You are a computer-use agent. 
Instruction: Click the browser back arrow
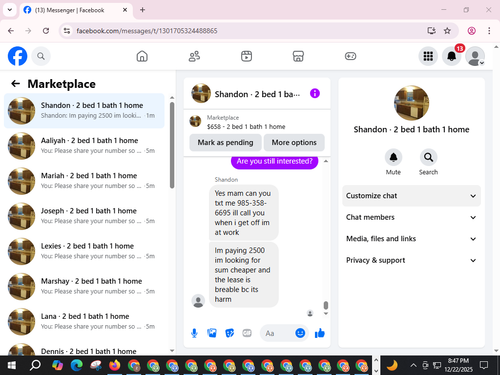point(11,31)
